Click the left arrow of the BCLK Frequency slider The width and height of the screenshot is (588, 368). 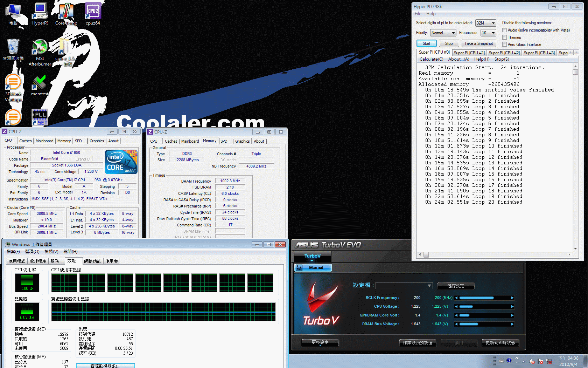coord(456,298)
